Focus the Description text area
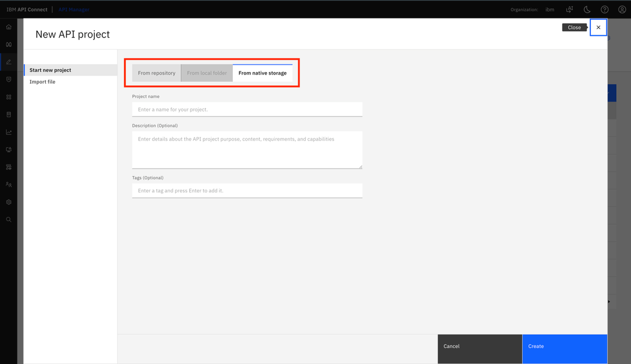The width and height of the screenshot is (631, 364). click(247, 150)
